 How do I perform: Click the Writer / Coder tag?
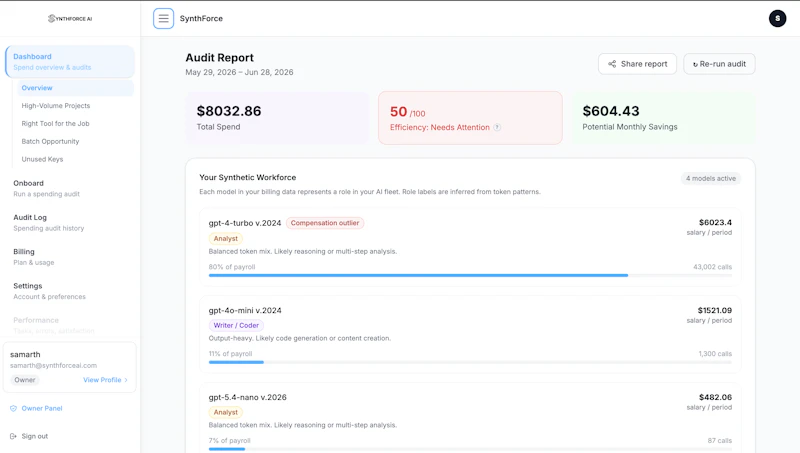click(236, 325)
